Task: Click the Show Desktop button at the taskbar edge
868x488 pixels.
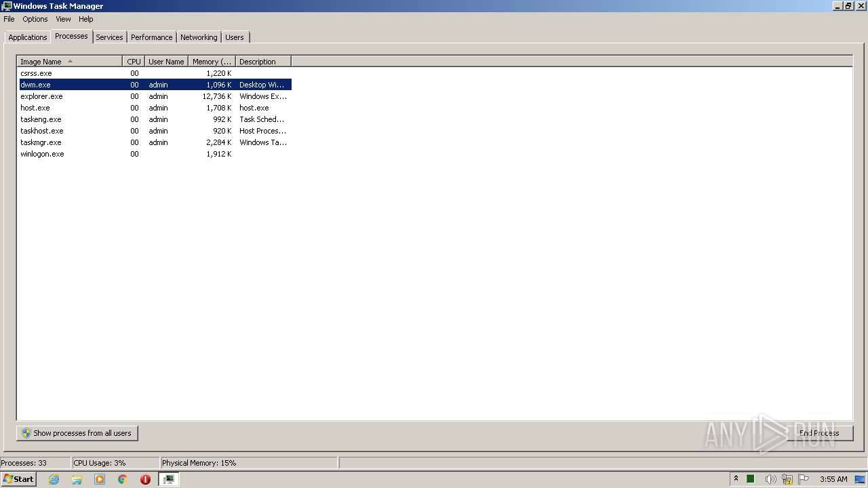Action: (861, 479)
